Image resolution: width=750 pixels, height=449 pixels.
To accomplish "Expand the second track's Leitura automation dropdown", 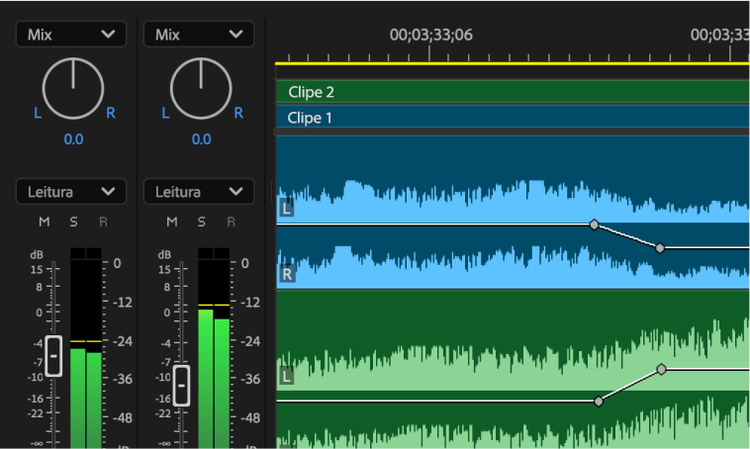I will [198, 191].
